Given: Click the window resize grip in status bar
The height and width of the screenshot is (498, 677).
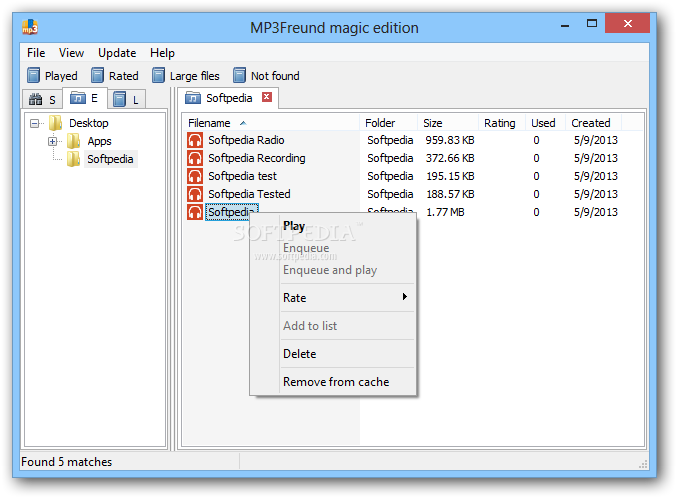Looking at the screenshot, I should [643, 464].
